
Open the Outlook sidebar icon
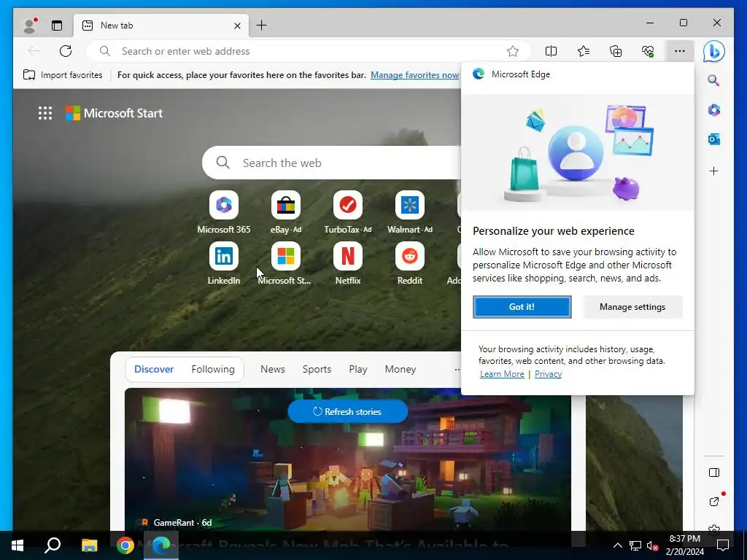point(713,139)
